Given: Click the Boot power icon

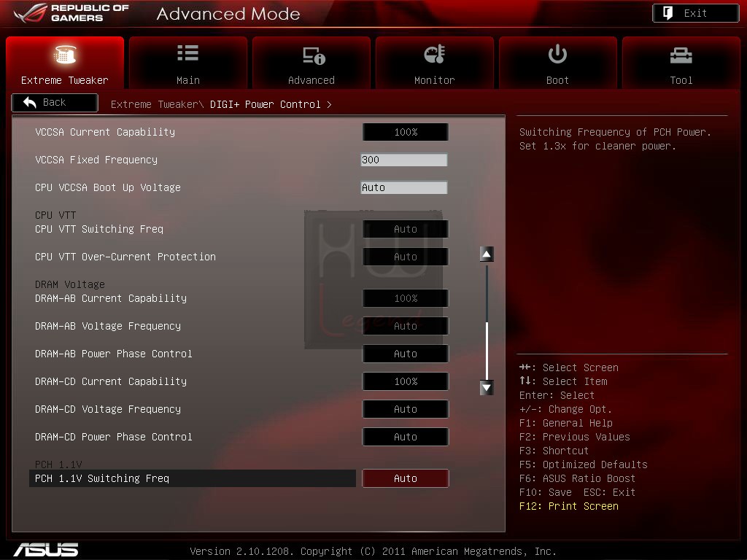Looking at the screenshot, I should point(557,54).
